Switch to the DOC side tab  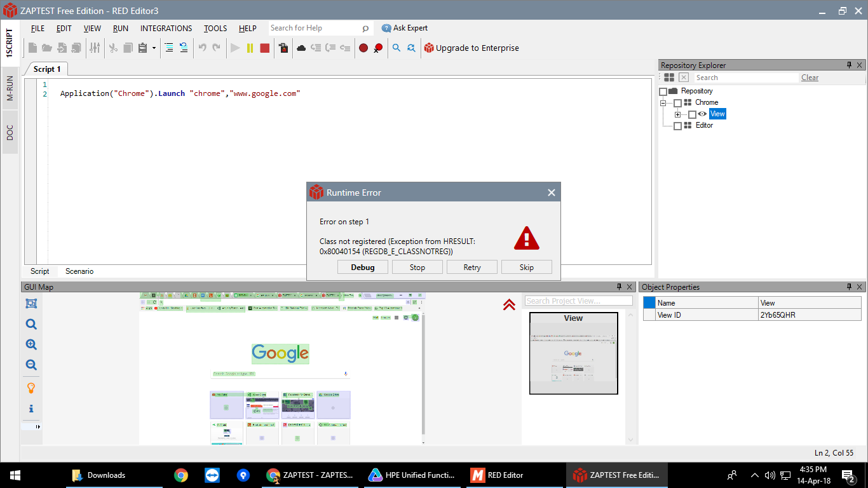pyautogui.click(x=10, y=133)
